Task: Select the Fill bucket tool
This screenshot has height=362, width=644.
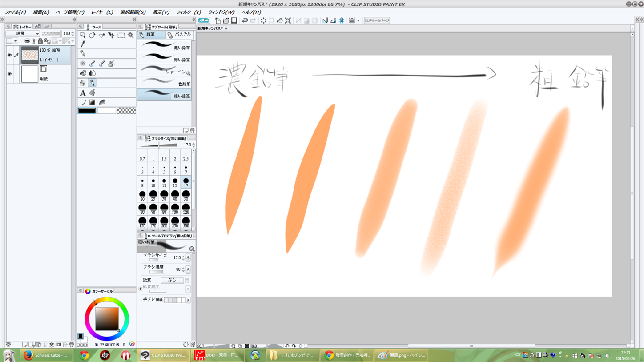Action: click(x=83, y=73)
